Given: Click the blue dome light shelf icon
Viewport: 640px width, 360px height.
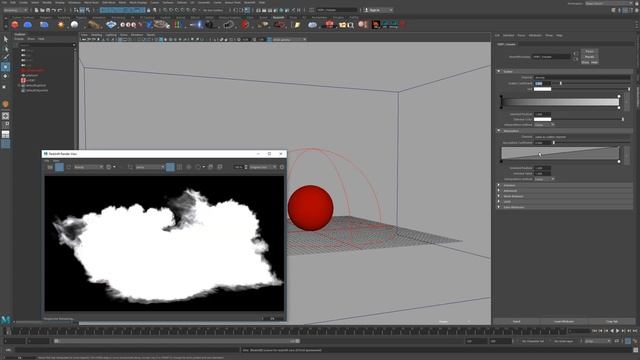Looking at the screenshot, I should (28, 25).
